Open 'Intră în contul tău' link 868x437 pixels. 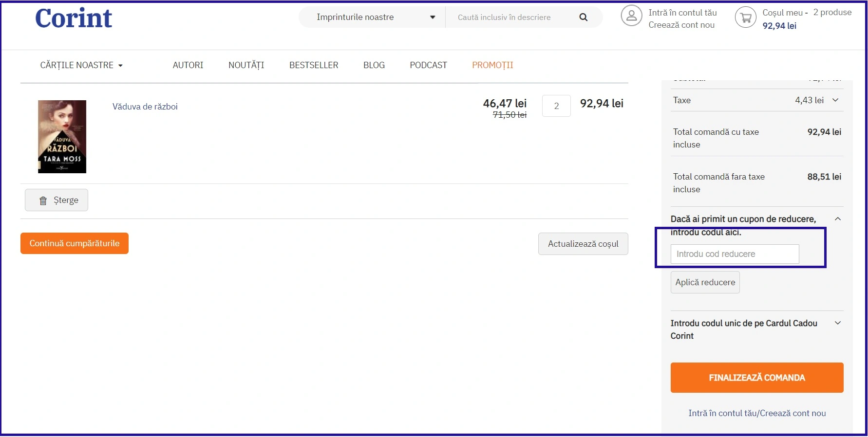coord(682,13)
